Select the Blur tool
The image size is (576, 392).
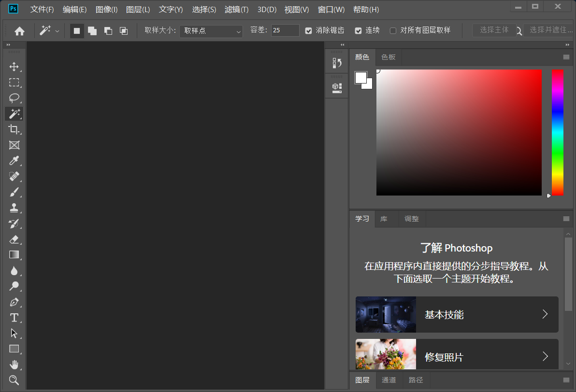(14, 270)
